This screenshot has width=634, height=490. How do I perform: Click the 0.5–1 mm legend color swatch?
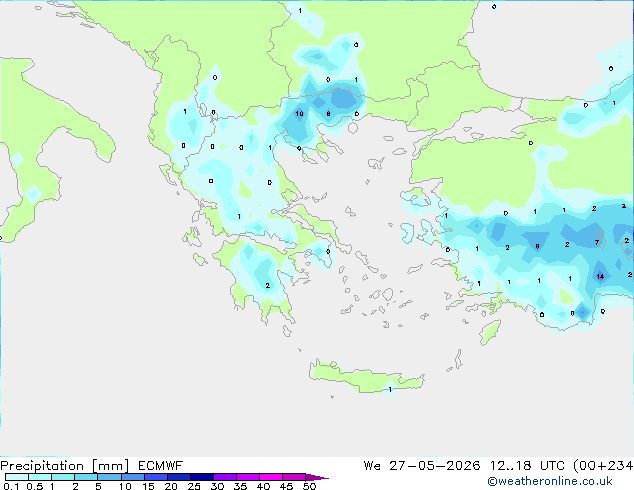[40, 477]
